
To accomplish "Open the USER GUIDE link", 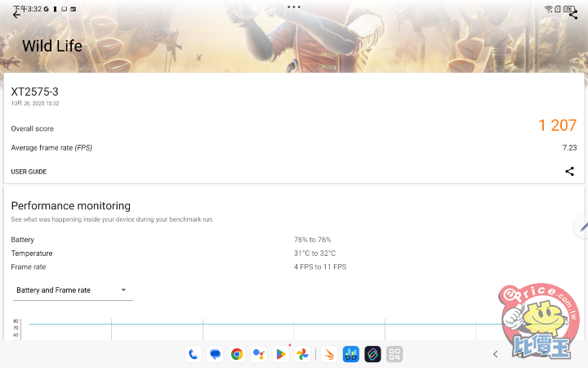I will click(x=29, y=172).
